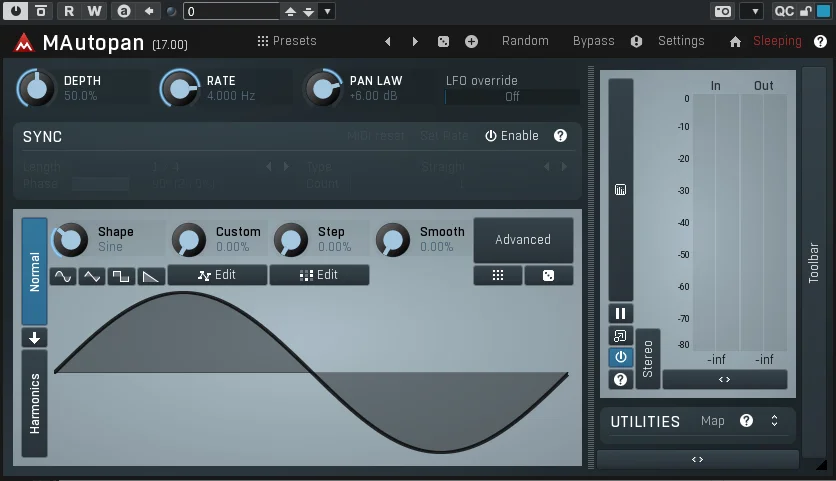Viewport: 836px width, 481px height.
Task: Toggle the meter power button
Action: click(x=621, y=357)
